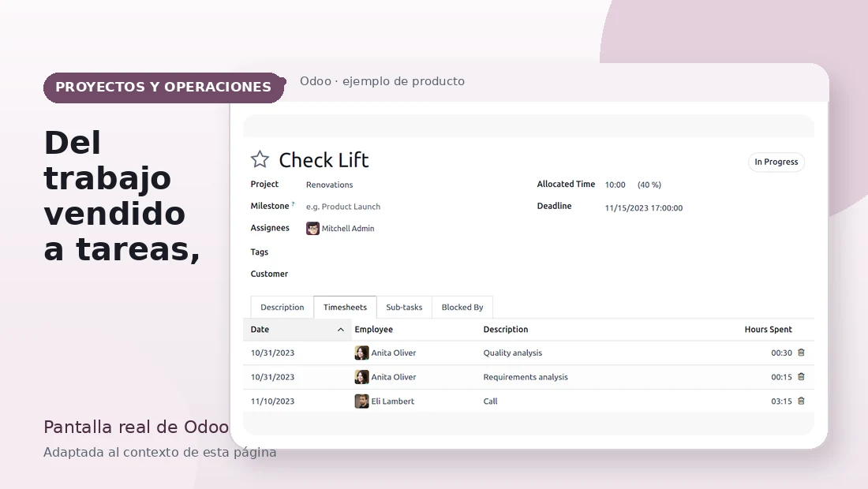Edit the Check Lift task title

(324, 160)
